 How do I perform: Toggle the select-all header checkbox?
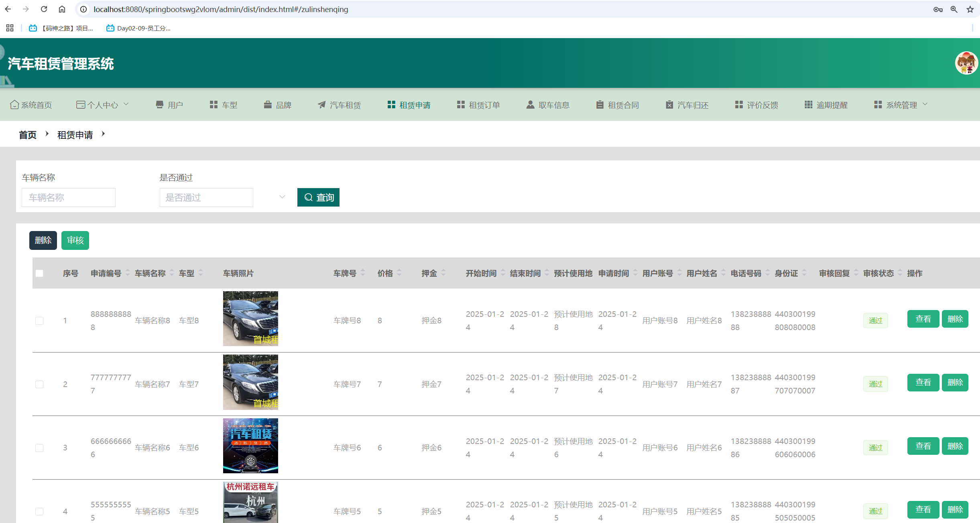39,274
